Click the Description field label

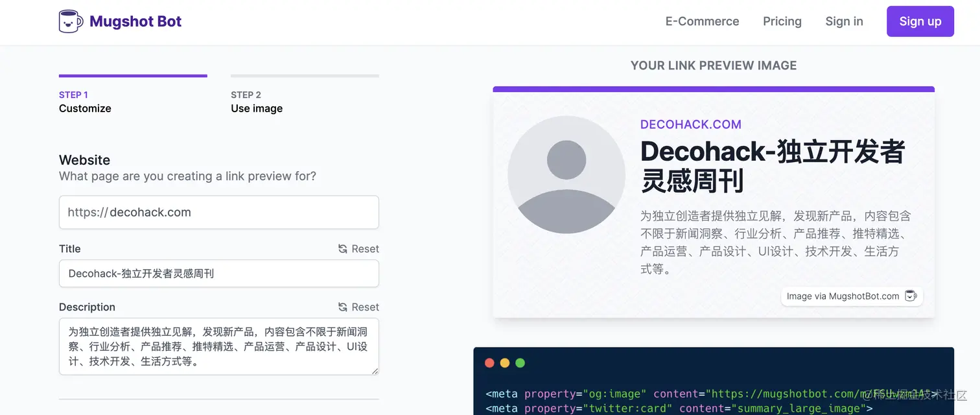tap(87, 307)
